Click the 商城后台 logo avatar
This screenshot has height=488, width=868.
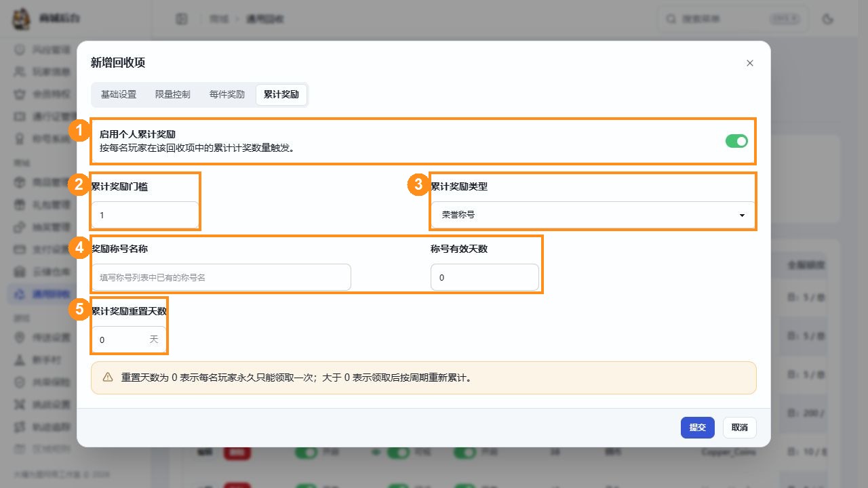(22, 18)
